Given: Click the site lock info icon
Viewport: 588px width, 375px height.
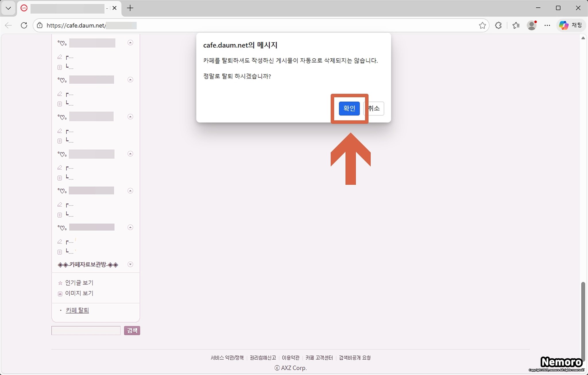Looking at the screenshot, I should [x=40, y=25].
